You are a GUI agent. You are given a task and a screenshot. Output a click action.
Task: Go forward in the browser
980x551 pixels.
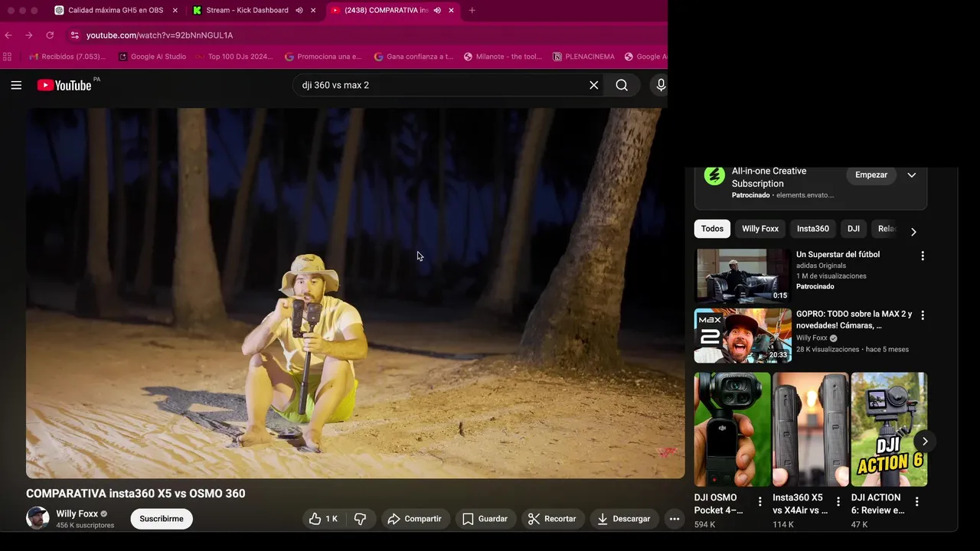pos(29,35)
